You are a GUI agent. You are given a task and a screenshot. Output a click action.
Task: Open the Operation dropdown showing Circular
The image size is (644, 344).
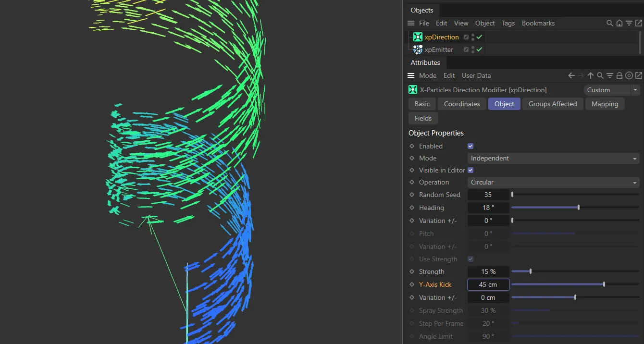pyautogui.click(x=553, y=182)
